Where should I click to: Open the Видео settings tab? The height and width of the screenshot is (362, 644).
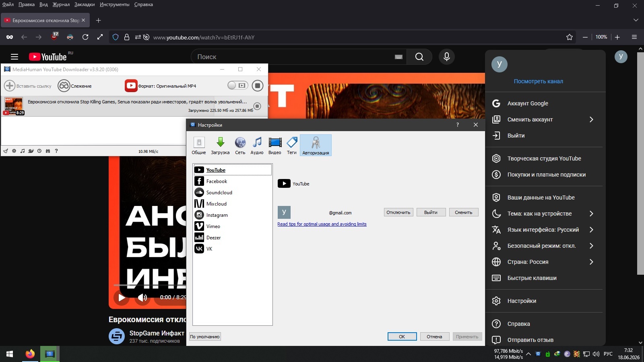click(275, 145)
